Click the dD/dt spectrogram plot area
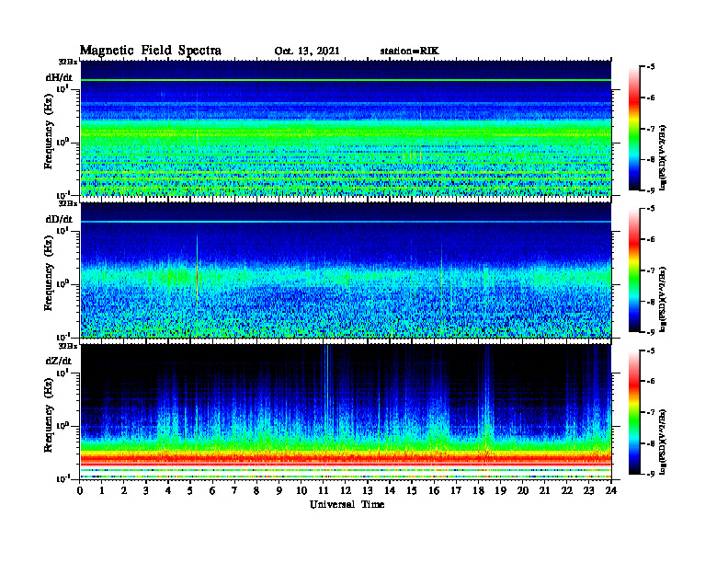 point(346,270)
